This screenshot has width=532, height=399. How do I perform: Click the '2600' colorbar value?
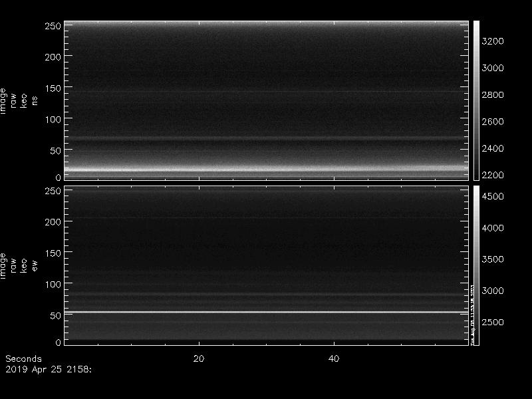point(493,122)
